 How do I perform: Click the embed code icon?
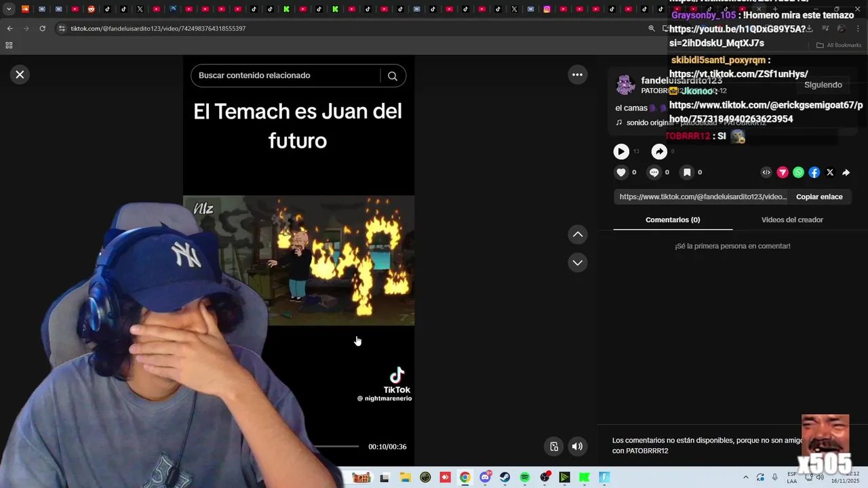click(x=766, y=172)
